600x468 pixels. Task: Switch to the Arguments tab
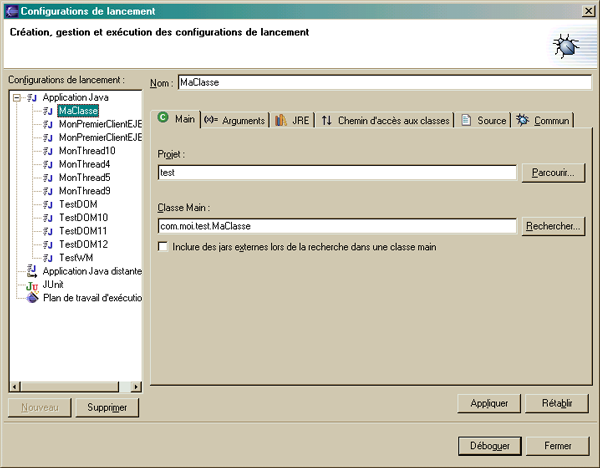[235, 120]
